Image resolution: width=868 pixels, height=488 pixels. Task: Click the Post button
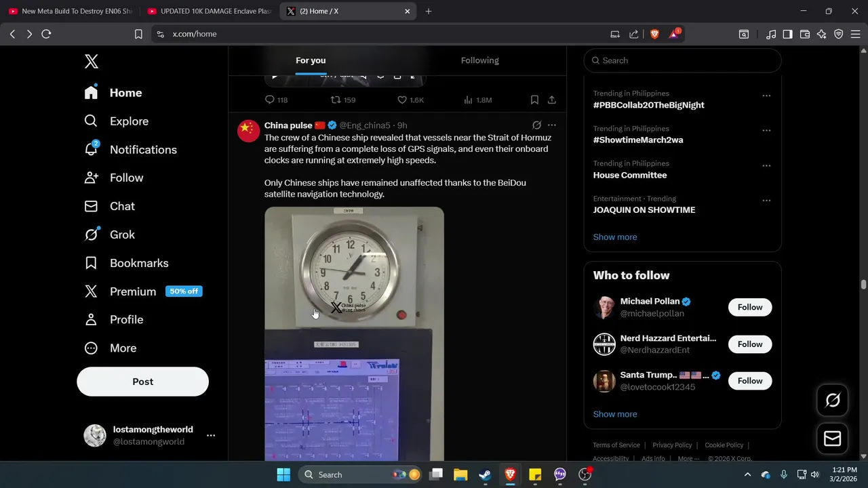tap(142, 382)
